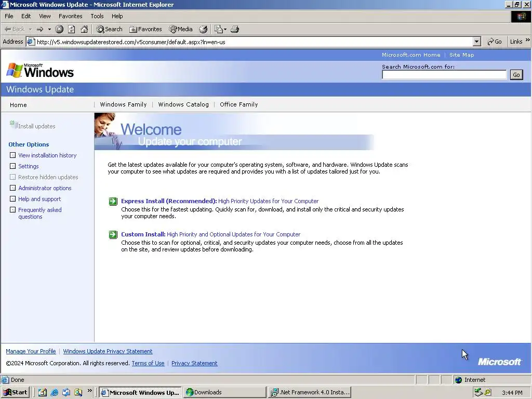
Task: Open the Office Family tab
Action: tap(239, 104)
